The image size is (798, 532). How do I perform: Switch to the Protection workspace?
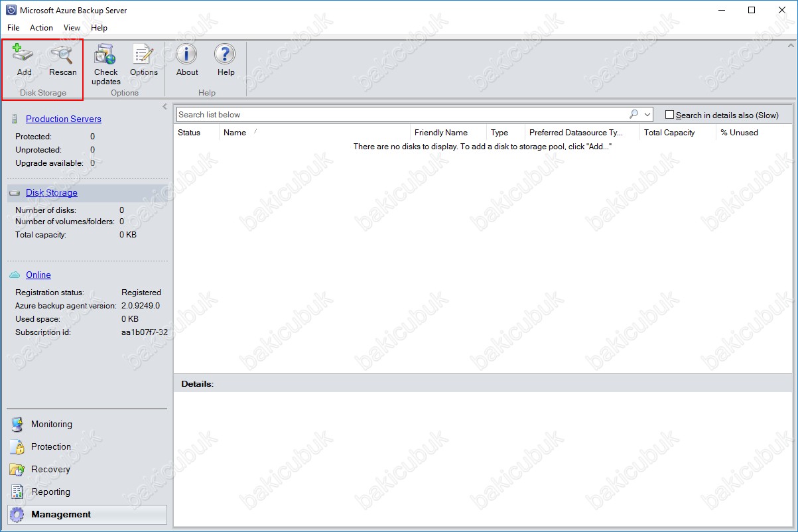[x=87, y=447]
